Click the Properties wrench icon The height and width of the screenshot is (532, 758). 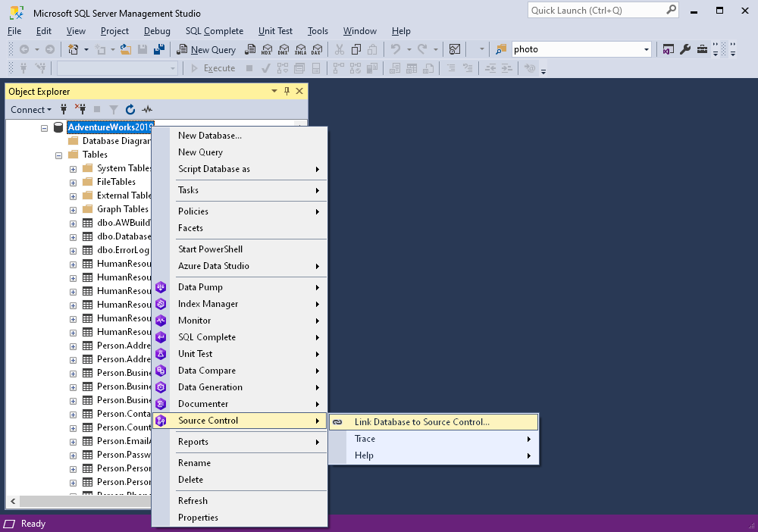point(685,49)
